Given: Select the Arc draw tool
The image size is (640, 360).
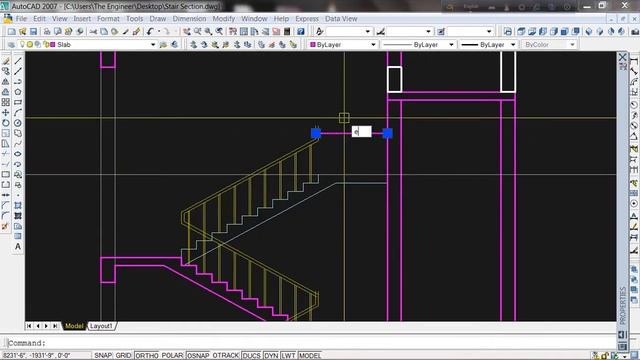Looking at the screenshot, I should click(18, 113).
